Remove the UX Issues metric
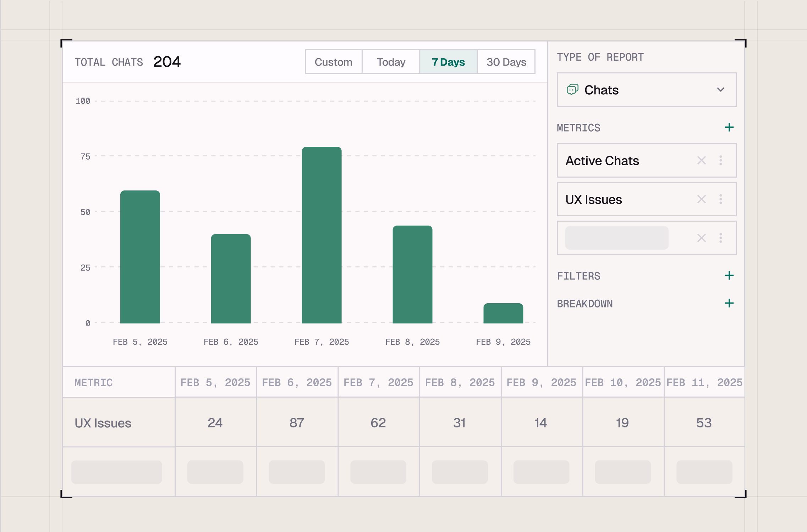807x532 pixels. tap(701, 199)
